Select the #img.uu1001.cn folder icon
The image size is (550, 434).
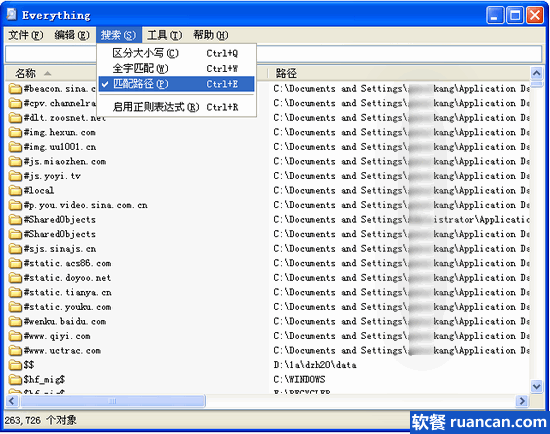pyautogui.click(x=15, y=147)
